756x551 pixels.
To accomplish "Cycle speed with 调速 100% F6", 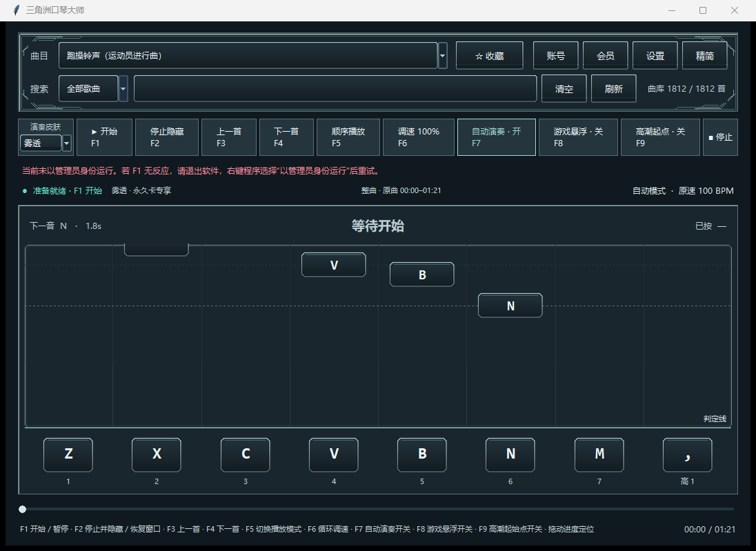I will [x=419, y=137].
